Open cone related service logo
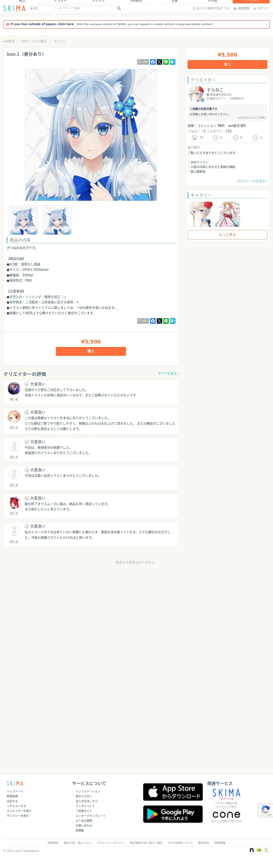The width and height of the screenshot is (273, 868). click(x=226, y=815)
